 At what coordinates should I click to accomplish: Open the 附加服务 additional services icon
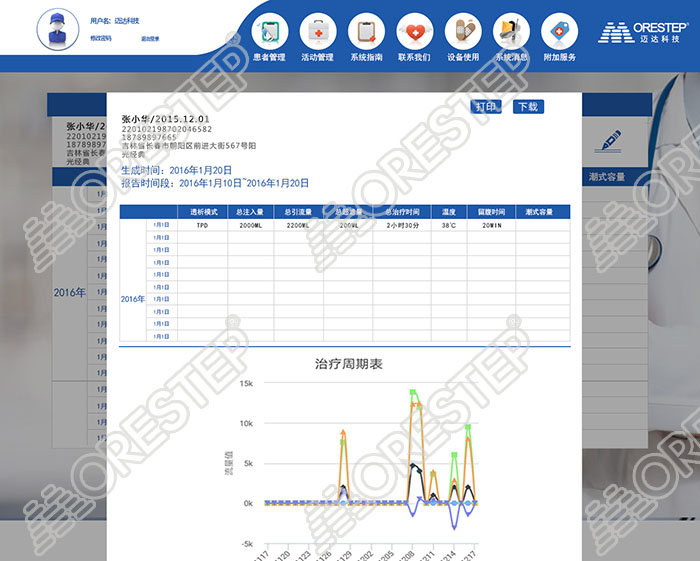coord(559,31)
